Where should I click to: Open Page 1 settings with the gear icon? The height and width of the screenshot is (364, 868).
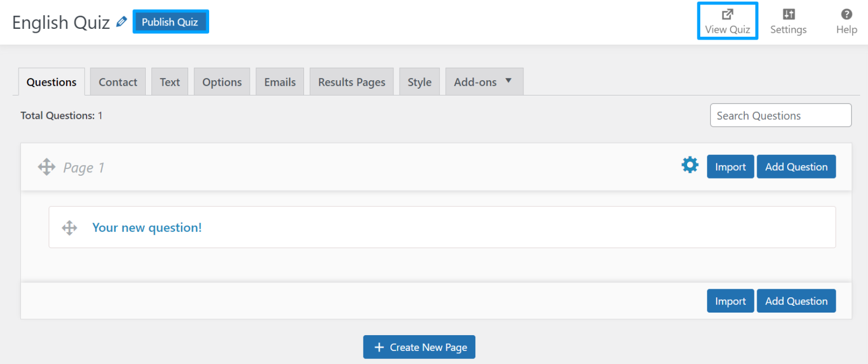pyautogui.click(x=689, y=164)
